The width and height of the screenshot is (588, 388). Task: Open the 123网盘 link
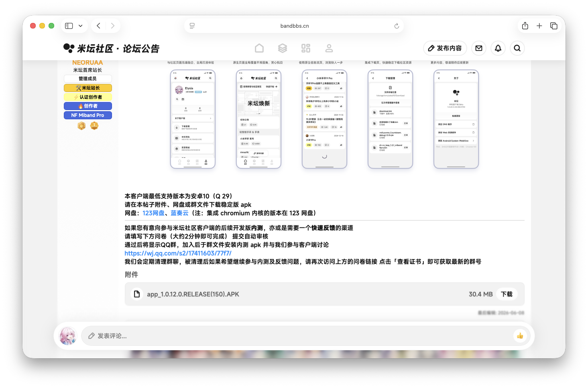(153, 213)
